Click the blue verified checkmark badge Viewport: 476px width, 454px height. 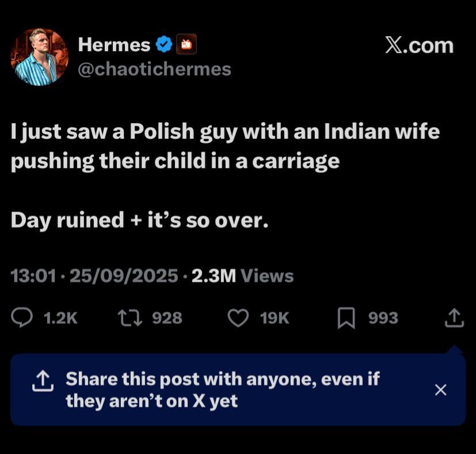coord(165,44)
